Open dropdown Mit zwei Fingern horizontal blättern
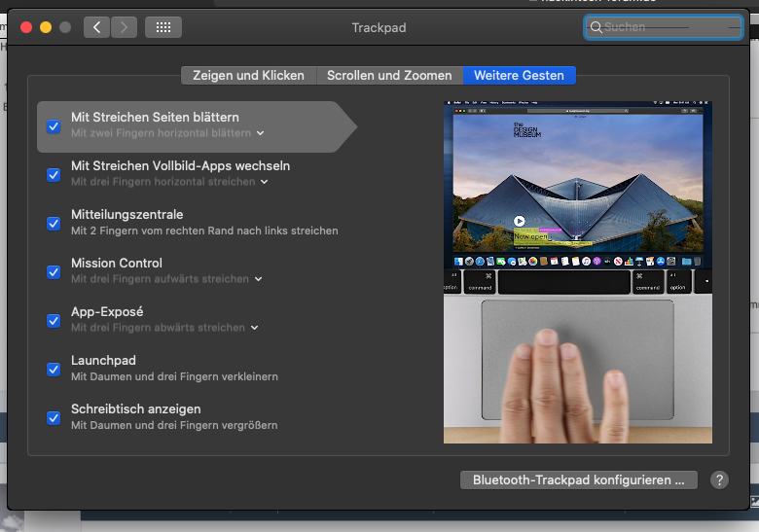 (x=167, y=133)
